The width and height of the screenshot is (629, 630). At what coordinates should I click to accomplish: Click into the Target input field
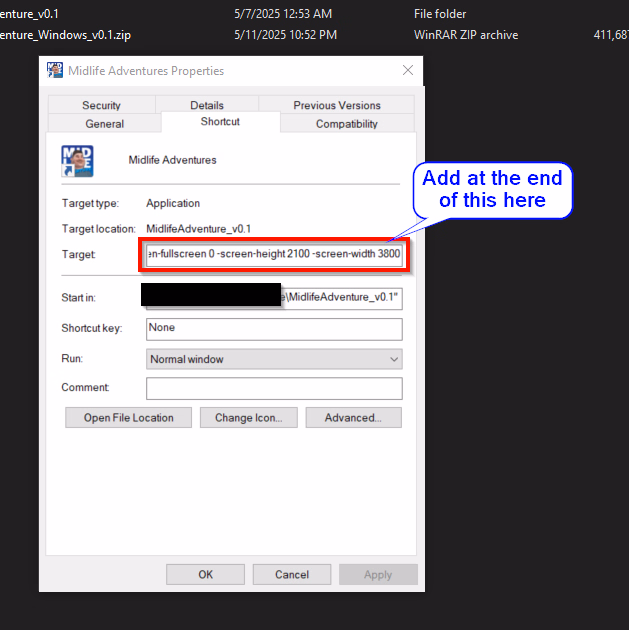[x=274, y=254]
